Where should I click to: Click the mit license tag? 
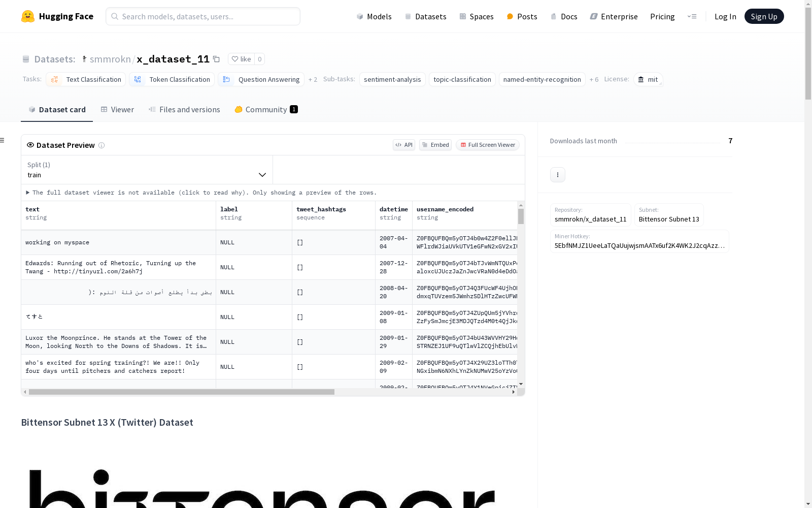coord(648,79)
